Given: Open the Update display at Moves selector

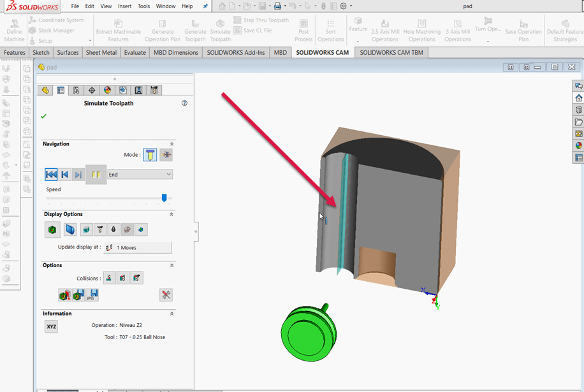Looking at the screenshot, I should [x=138, y=247].
